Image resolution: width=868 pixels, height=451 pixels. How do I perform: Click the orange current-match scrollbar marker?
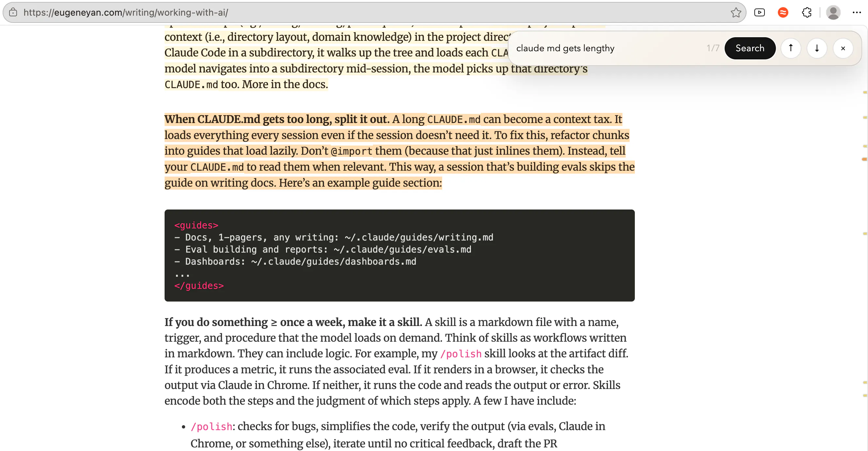(864, 159)
